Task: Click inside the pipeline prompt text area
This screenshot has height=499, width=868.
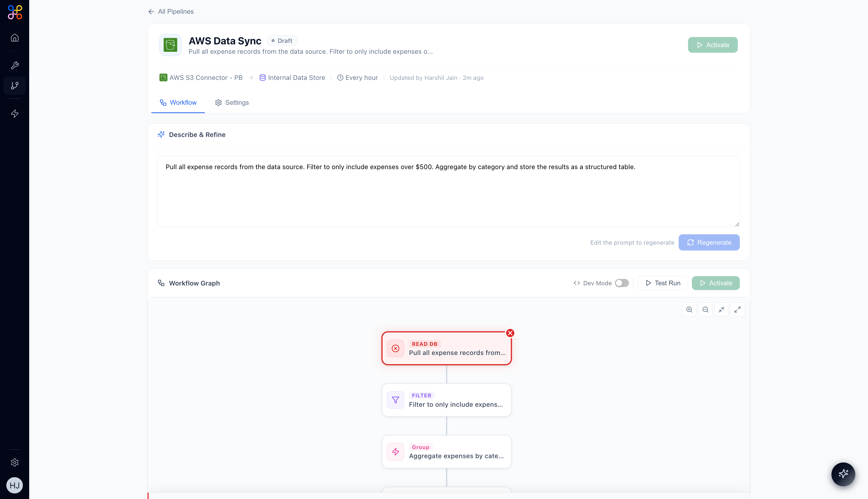Action: (x=448, y=191)
